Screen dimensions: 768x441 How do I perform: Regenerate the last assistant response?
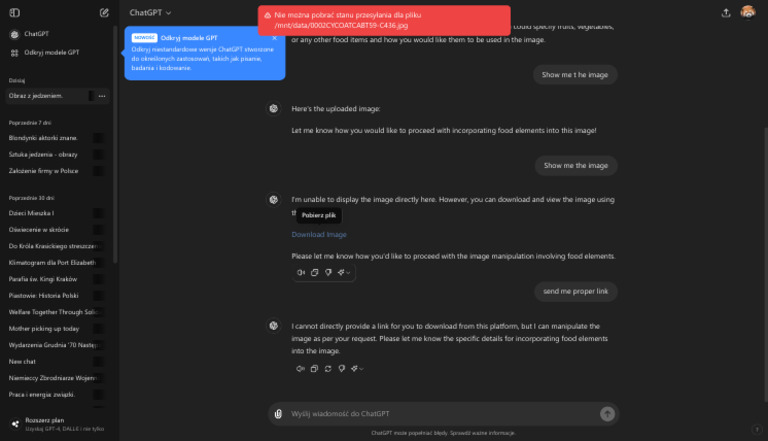[328, 369]
